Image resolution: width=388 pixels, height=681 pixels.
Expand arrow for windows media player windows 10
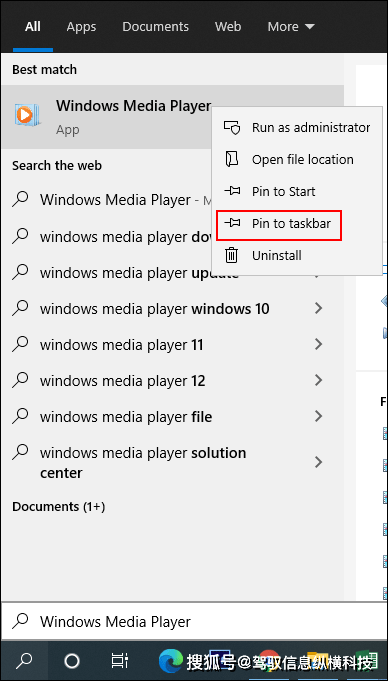318,309
